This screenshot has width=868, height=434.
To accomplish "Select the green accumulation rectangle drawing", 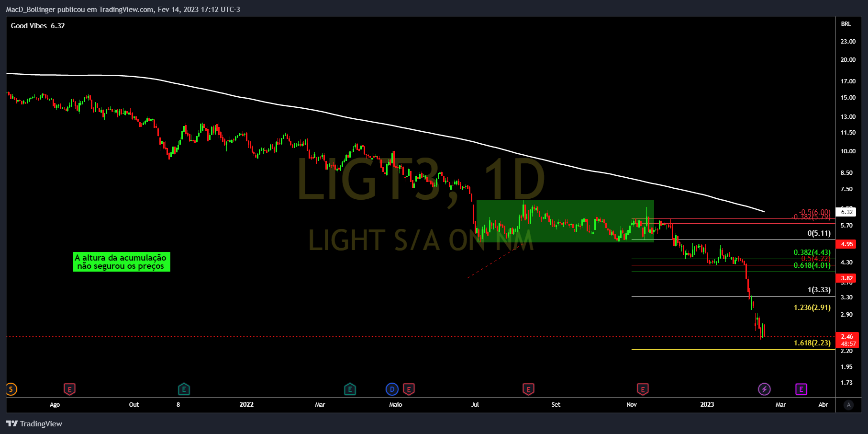I will tap(565, 221).
